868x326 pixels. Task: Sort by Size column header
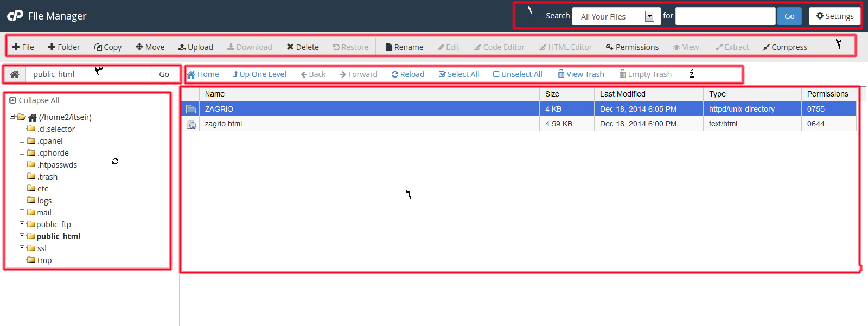[x=567, y=94]
